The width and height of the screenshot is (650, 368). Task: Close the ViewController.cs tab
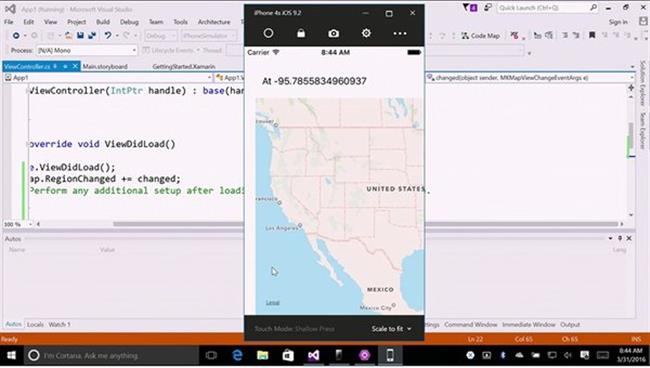pos(75,66)
